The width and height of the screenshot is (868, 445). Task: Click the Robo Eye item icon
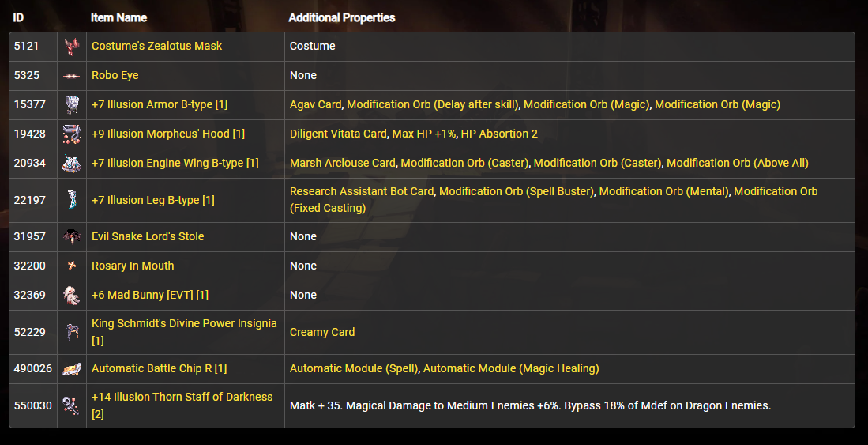(72, 76)
